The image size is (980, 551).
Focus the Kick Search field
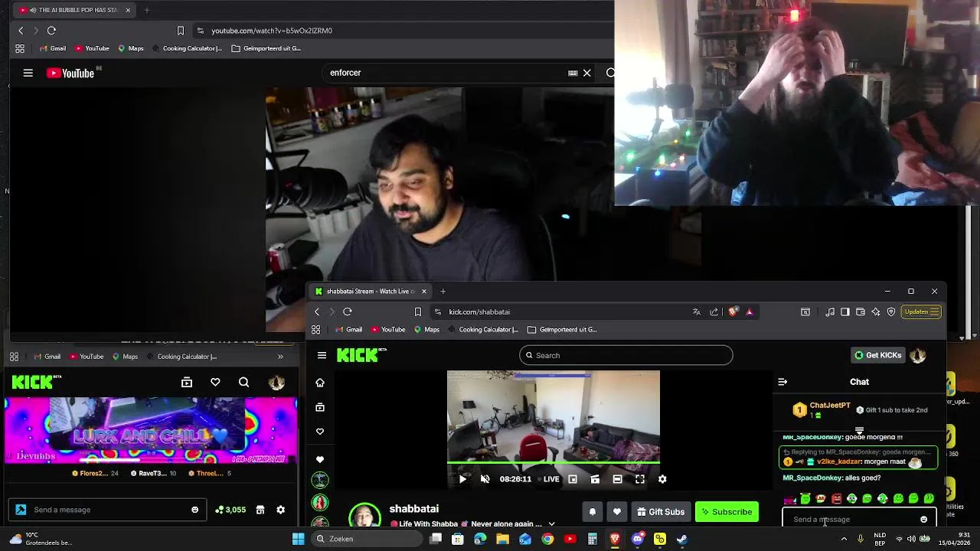click(626, 355)
